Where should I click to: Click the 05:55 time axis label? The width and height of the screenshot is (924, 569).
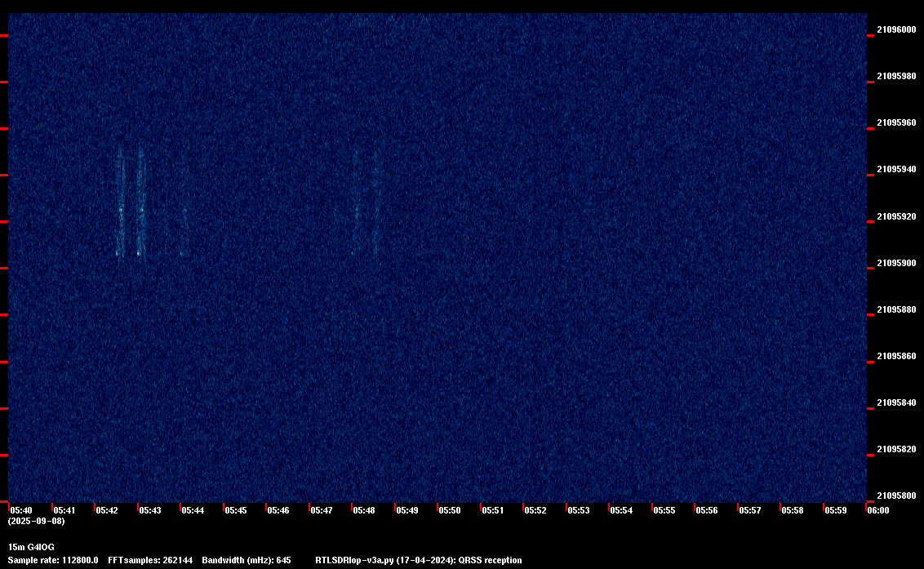pos(664,510)
